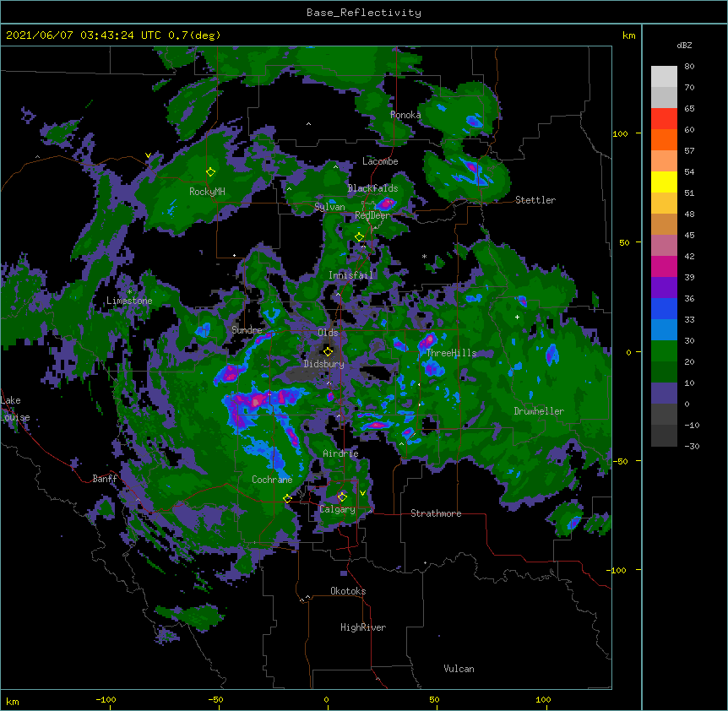This screenshot has width=728, height=711.
Task: Click the Drumheller city label
Action: click(539, 411)
